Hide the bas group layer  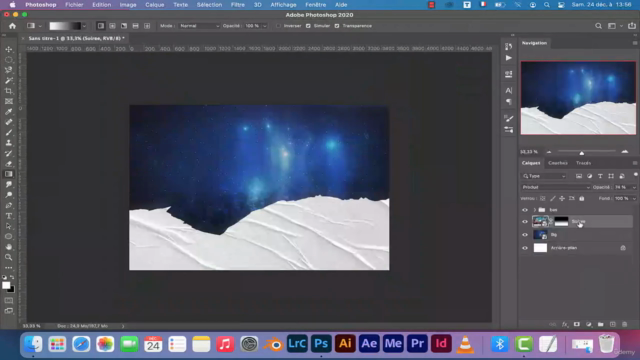[525, 210]
